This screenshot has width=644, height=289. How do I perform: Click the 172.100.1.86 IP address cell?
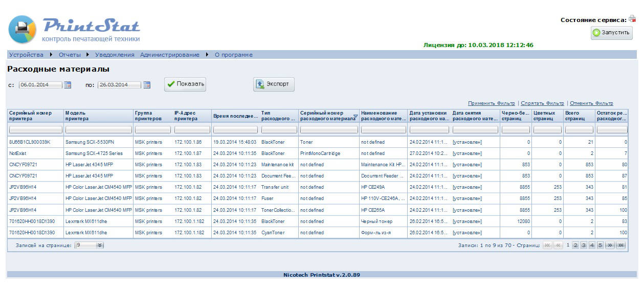coord(188,142)
